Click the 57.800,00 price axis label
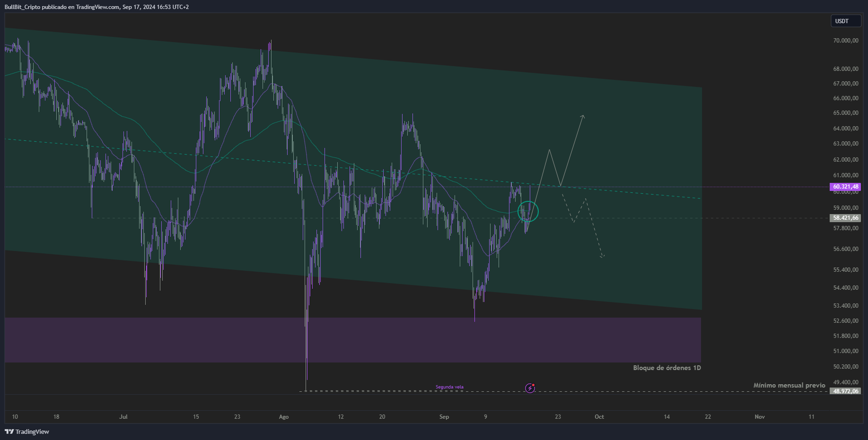 click(846, 228)
